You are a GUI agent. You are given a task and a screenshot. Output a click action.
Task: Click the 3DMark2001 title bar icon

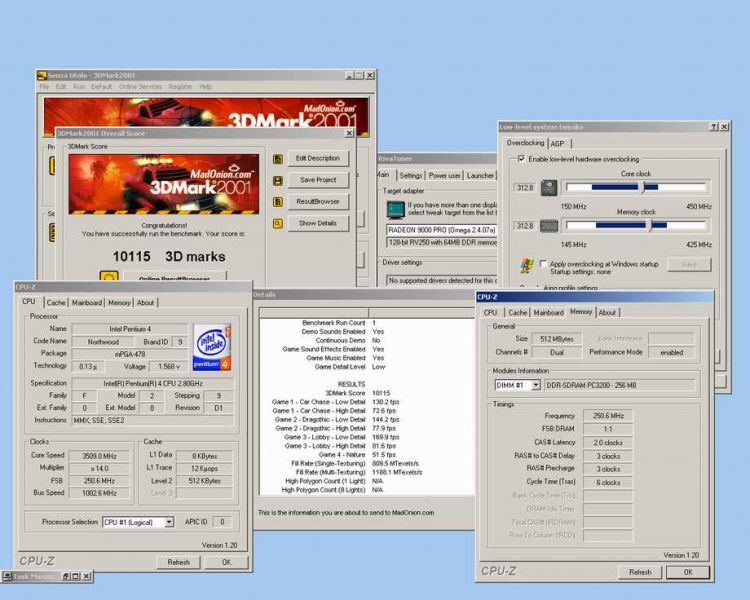(42, 76)
